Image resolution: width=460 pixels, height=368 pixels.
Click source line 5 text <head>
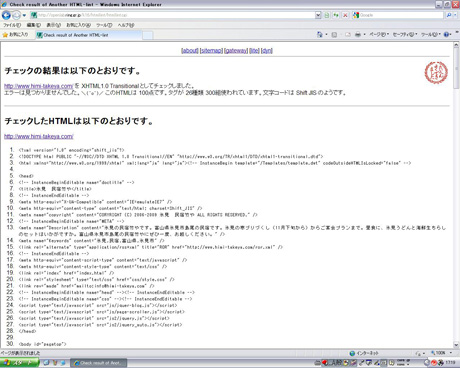click(x=26, y=176)
